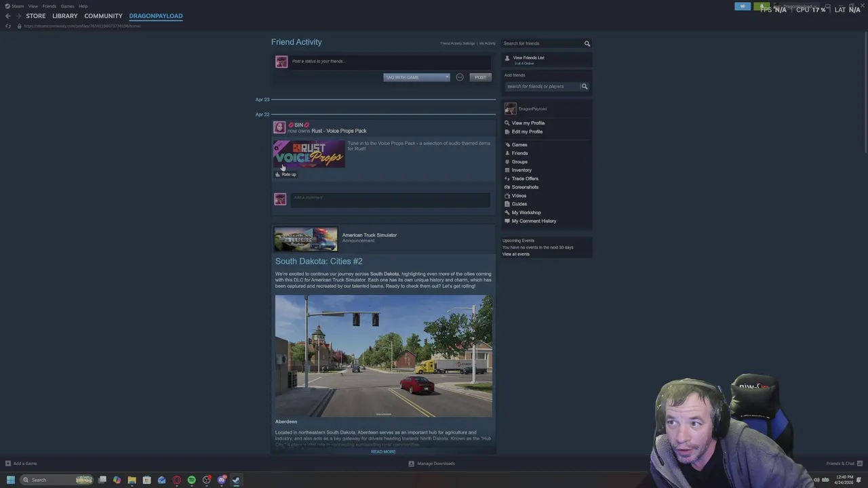Screen dimensions: 868x488
Task: Open My Comment History
Action: click(x=534, y=221)
